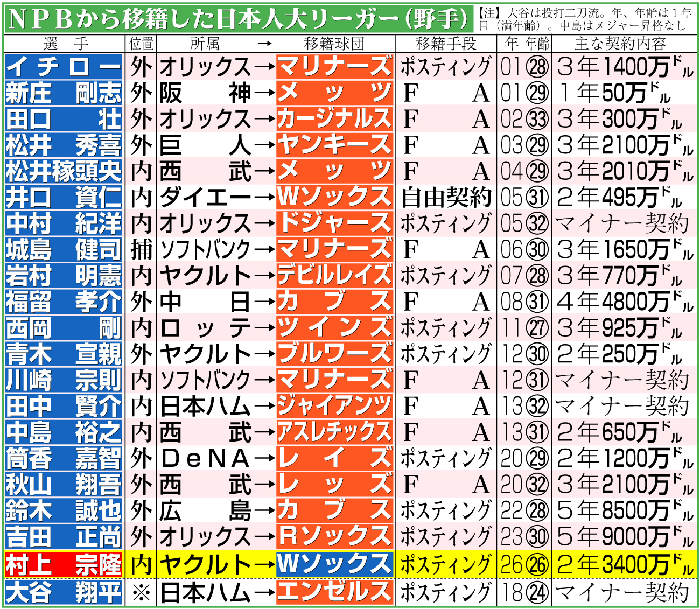Select the contract "5年8500万ドル"
The height and width of the screenshot is (609, 700).
click(625, 510)
